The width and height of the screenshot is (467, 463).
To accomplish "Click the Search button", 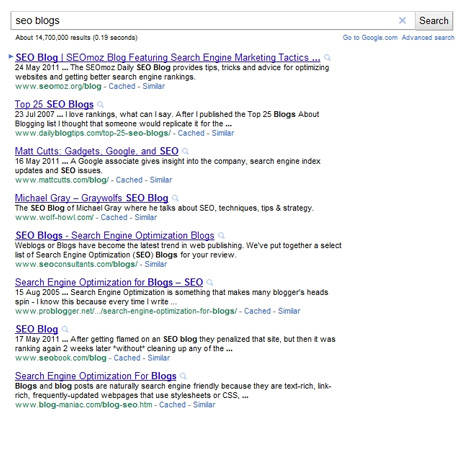I will coord(434,21).
